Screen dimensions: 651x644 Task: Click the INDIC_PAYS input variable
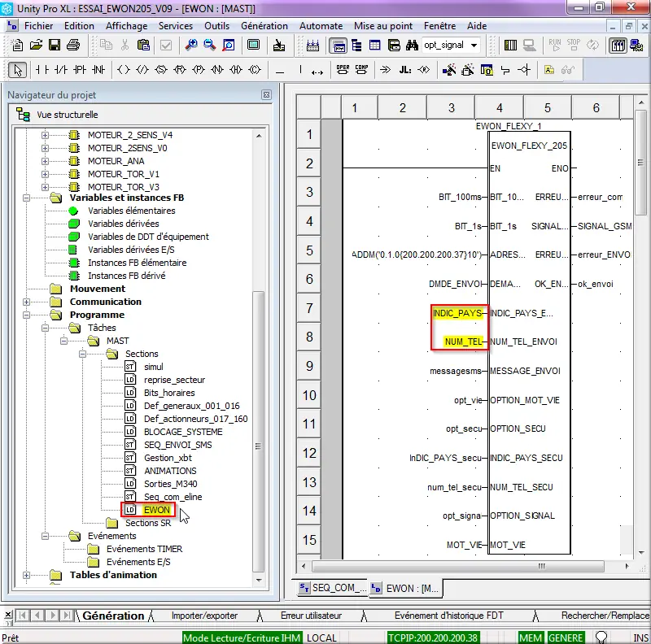pyautogui.click(x=457, y=313)
